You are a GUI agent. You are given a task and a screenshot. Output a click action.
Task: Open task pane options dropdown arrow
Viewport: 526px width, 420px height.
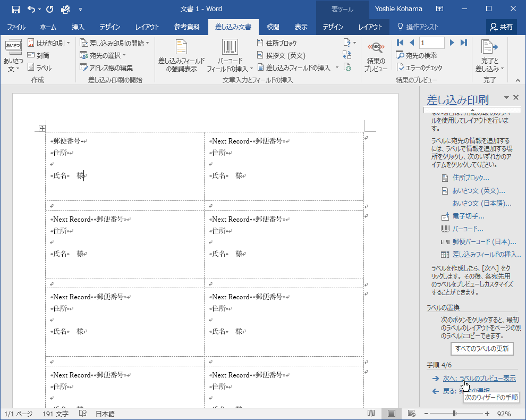[x=506, y=97]
